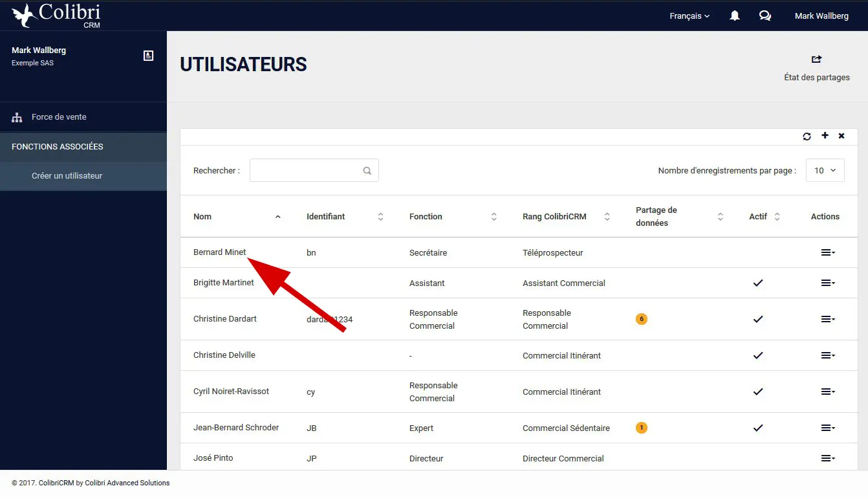Open the notifications bell
The image size is (868, 497).
pyautogui.click(x=735, y=16)
